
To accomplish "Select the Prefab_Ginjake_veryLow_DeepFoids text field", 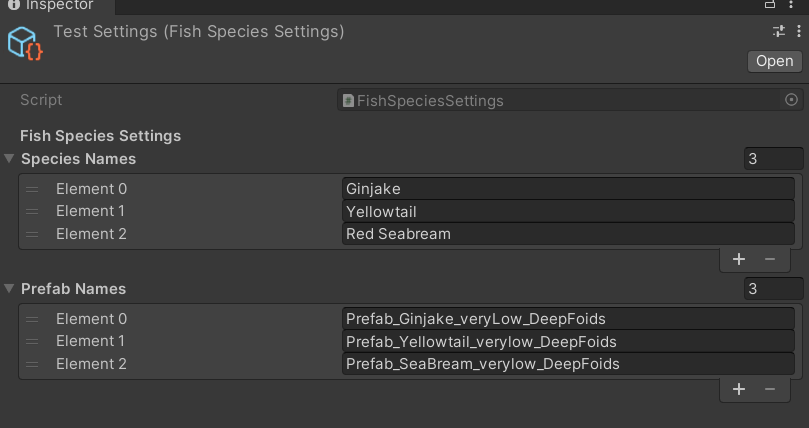I will coord(567,319).
